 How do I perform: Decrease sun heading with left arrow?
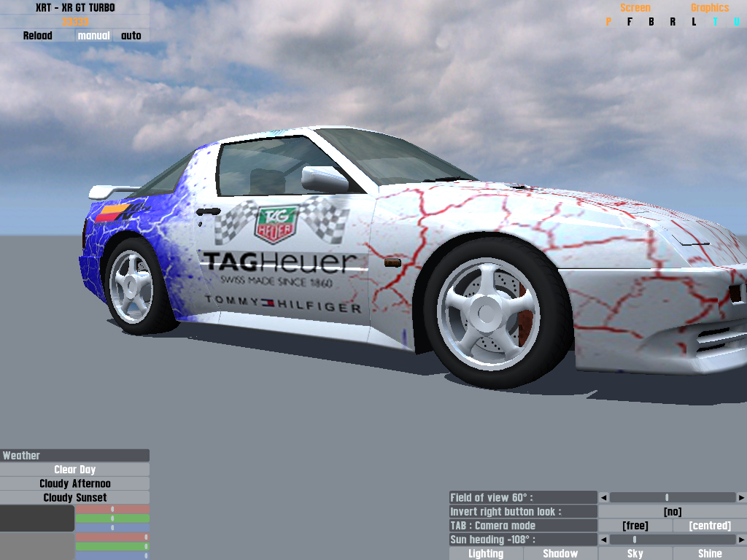(603, 540)
